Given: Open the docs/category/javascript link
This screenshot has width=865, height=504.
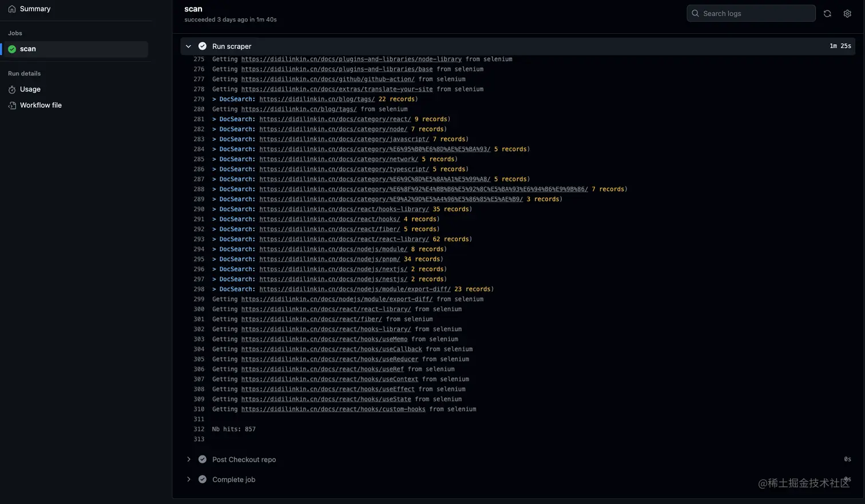Looking at the screenshot, I should click(x=344, y=139).
